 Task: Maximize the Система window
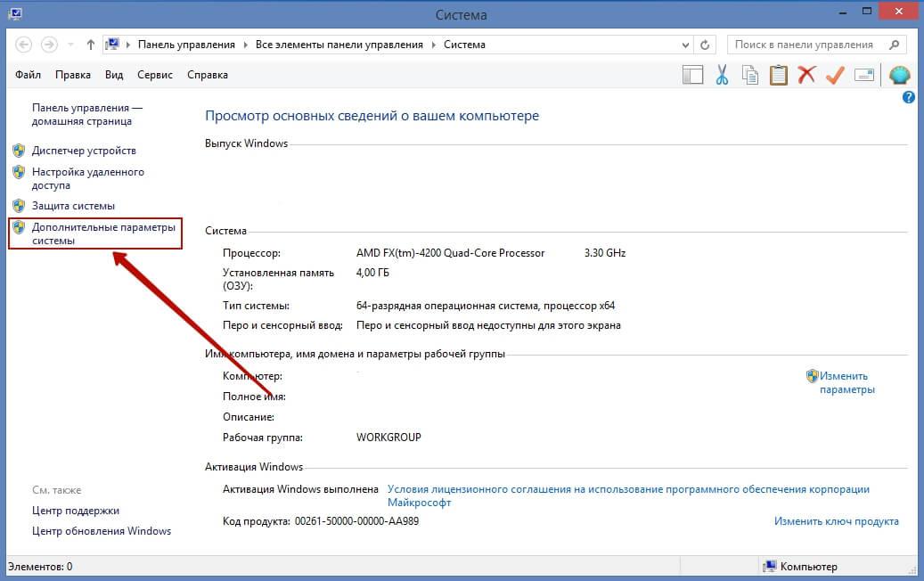tap(867, 12)
